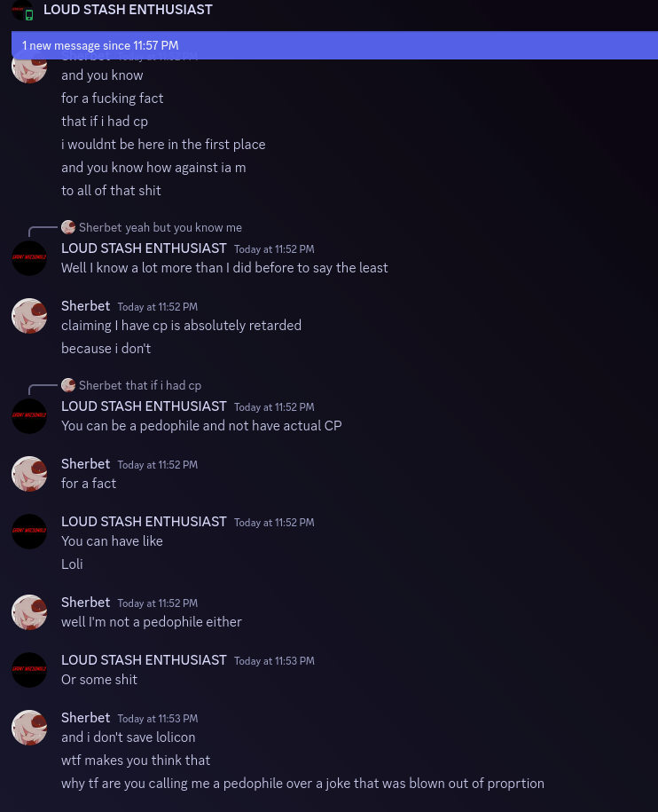Click username Sherbet above 'claiming I have cp'
Viewport: 658px width, 812px height.
[x=85, y=306]
